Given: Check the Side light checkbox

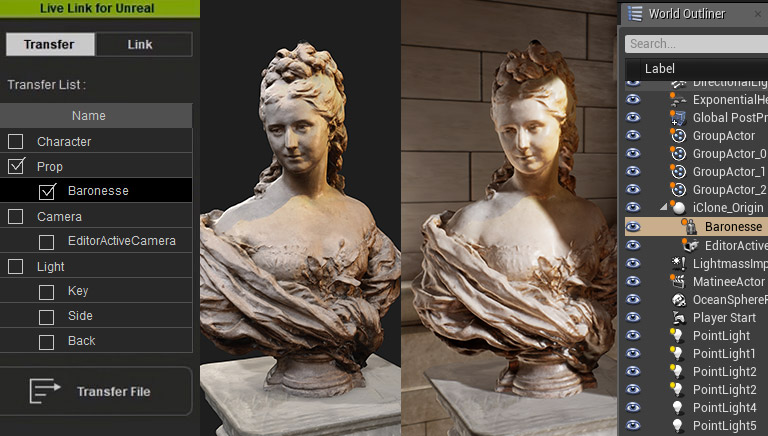Looking at the screenshot, I should coord(47,317).
